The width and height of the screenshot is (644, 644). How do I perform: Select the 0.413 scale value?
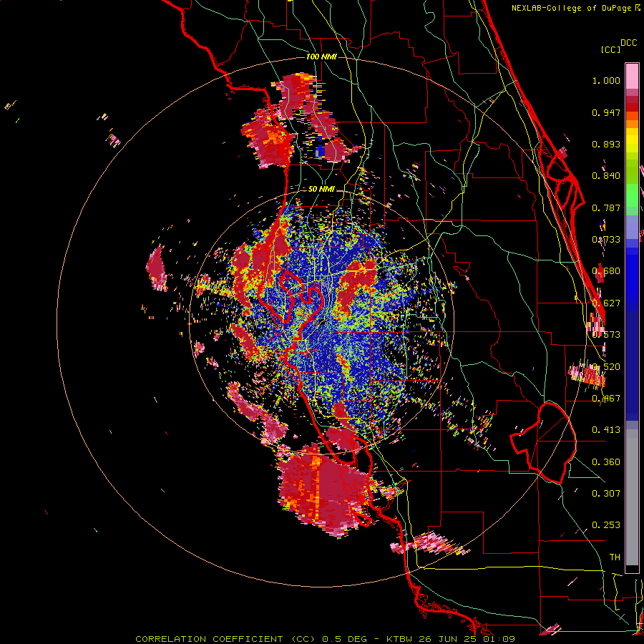[x=606, y=430]
